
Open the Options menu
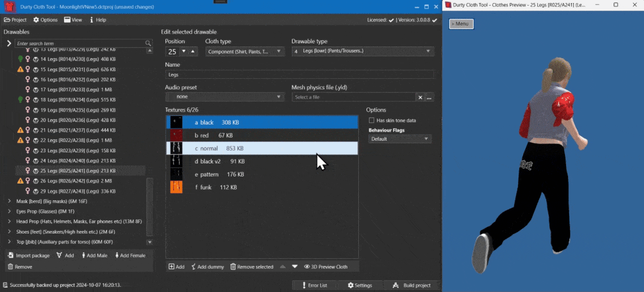[x=45, y=20]
